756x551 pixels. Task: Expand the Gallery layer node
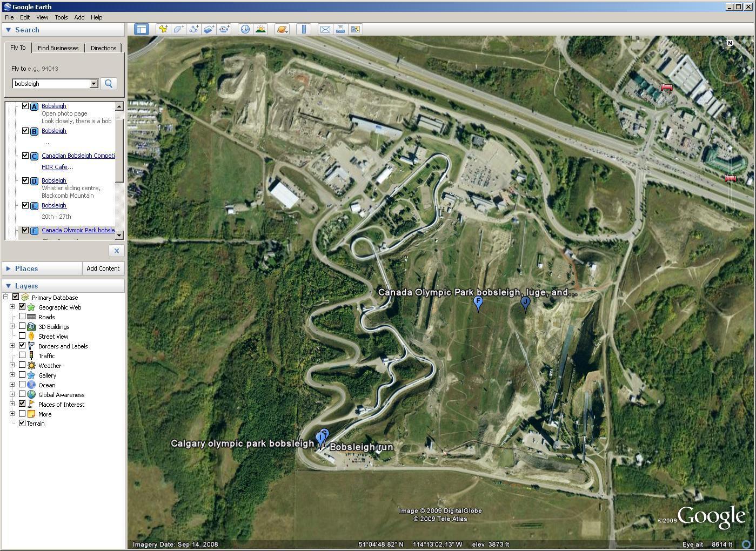pyautogui.click(x=12, y=375)
